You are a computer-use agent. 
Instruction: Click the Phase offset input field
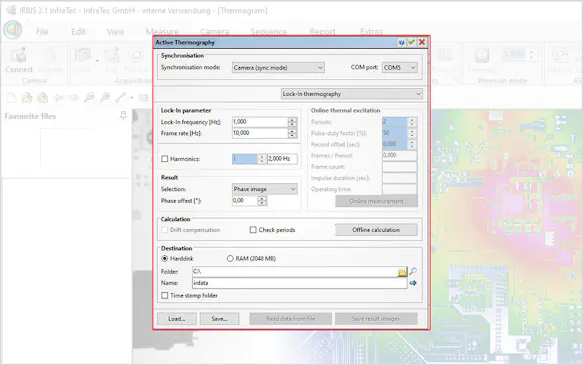coord(245,201)
